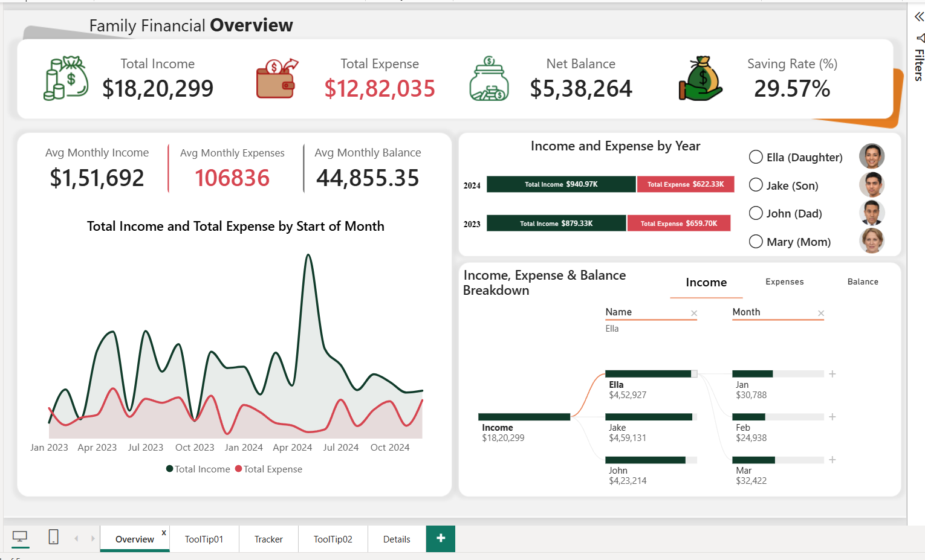Go to the next page tabs arrow

[x=92, y=538]
